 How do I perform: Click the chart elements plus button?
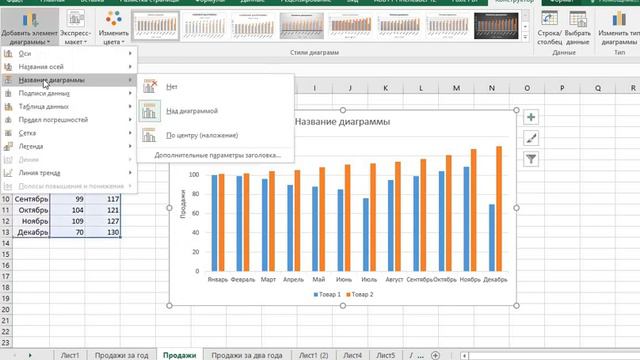click(x=531, y=117)
